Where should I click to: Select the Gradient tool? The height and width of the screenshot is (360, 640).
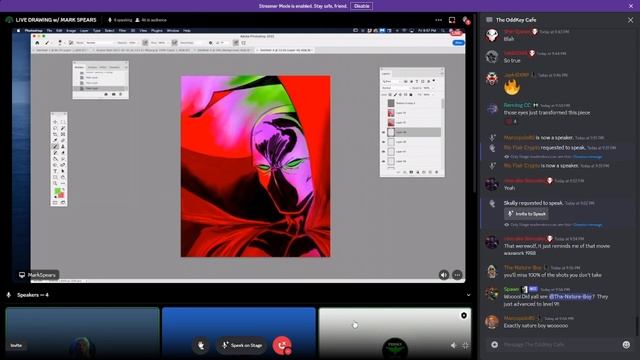55,159
